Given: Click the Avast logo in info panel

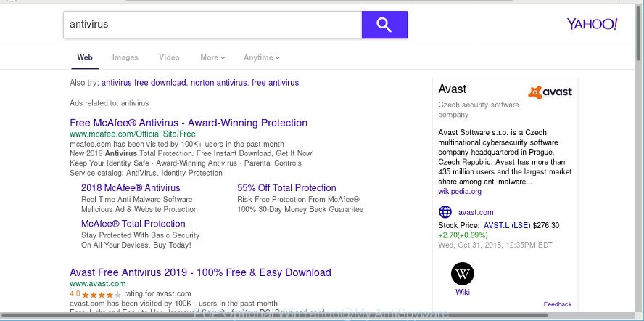Looking at the screenshot, I should point(550,92).
